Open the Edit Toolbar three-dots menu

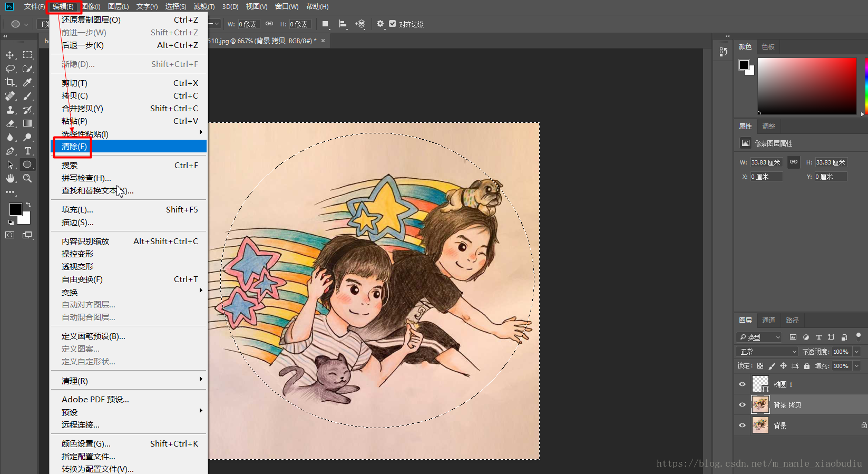tap(10, 192)
